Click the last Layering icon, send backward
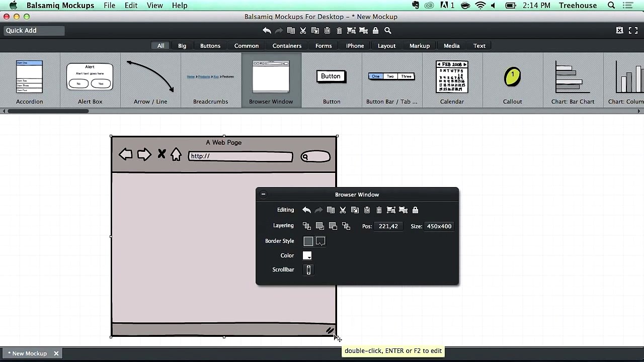The height and width of the screenshot is (362, 644). (346, 226)
